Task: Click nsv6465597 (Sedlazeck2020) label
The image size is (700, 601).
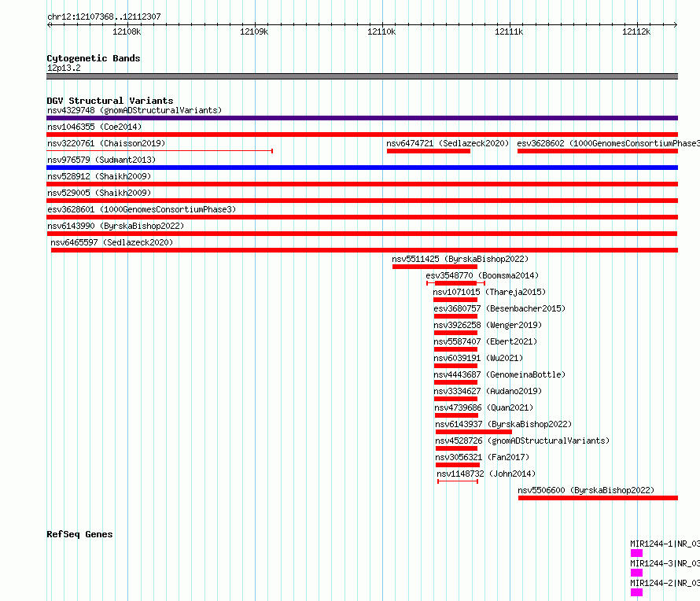Action: pyautogui.click(x=112, y=242)
